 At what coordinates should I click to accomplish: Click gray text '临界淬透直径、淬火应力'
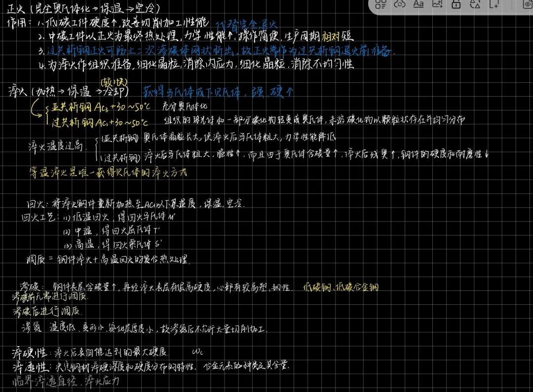point(66,381)
